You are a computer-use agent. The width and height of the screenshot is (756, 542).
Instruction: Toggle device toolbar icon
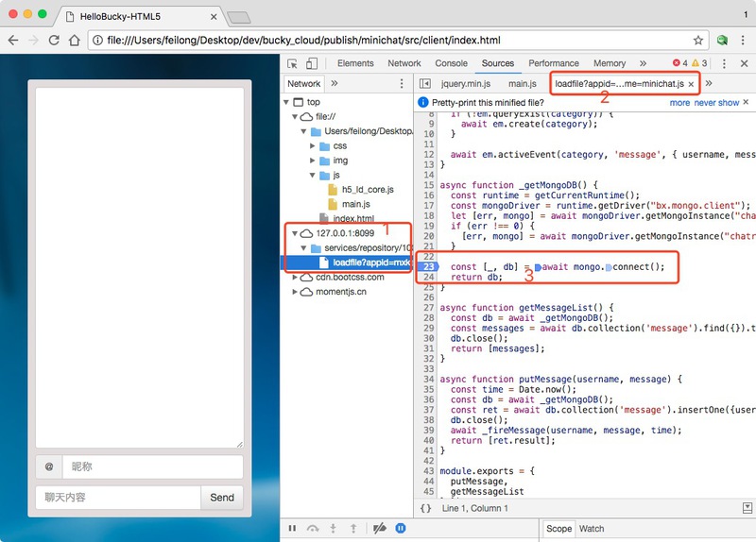[x=312, y=63]
